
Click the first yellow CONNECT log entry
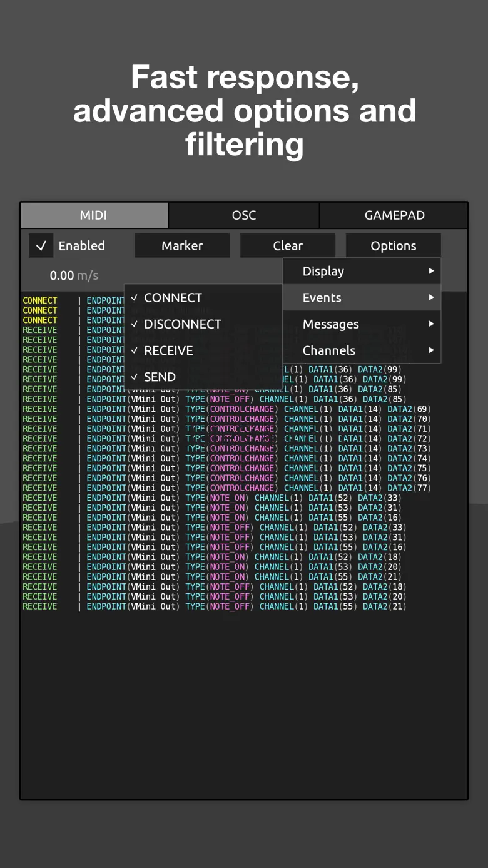pyautogui.click(x=40, y=300)
